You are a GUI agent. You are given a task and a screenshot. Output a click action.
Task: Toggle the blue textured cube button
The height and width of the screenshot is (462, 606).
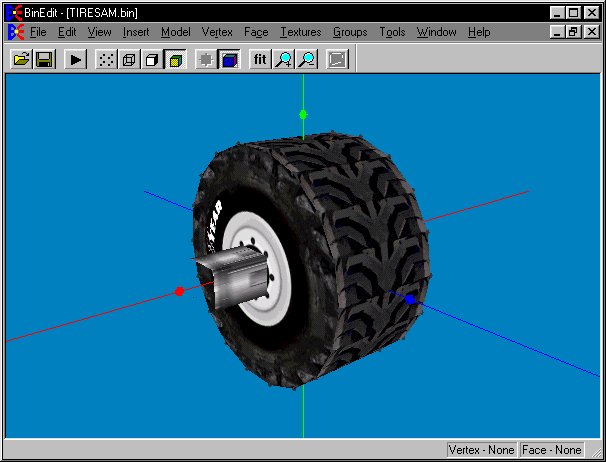(229, 60)
